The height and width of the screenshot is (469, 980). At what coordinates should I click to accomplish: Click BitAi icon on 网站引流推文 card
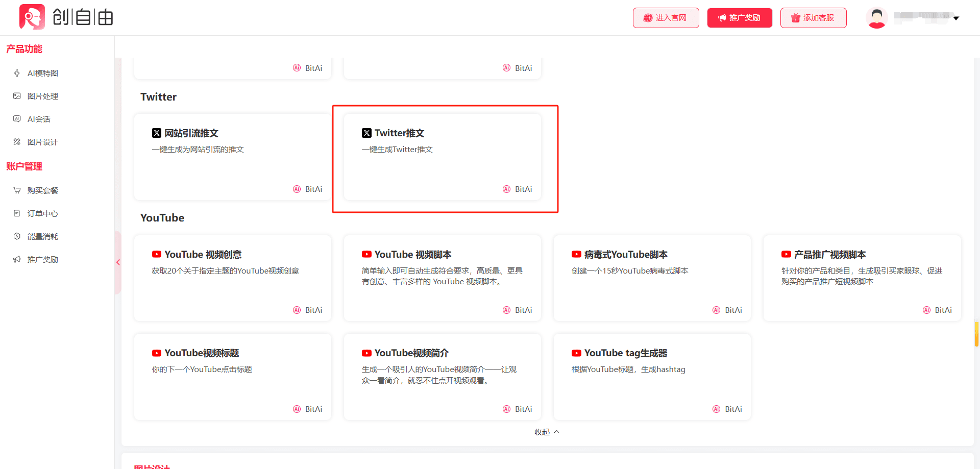[x=297, y=189]
